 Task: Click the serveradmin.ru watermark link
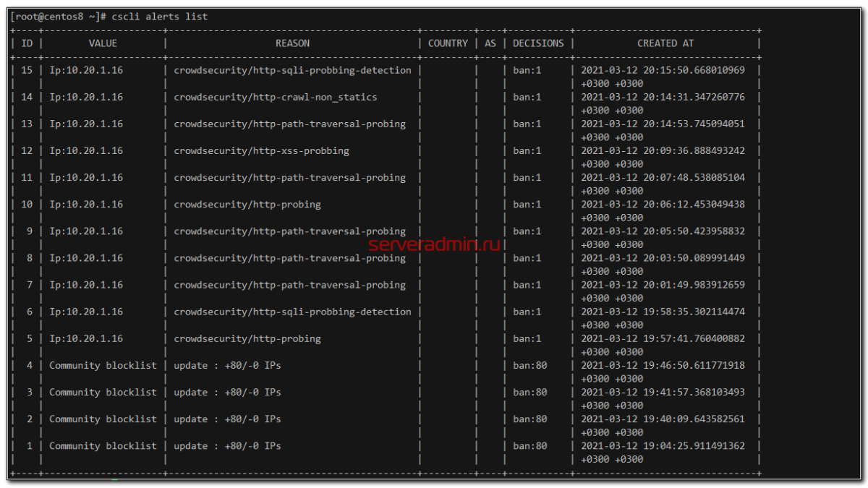(434, 245)
